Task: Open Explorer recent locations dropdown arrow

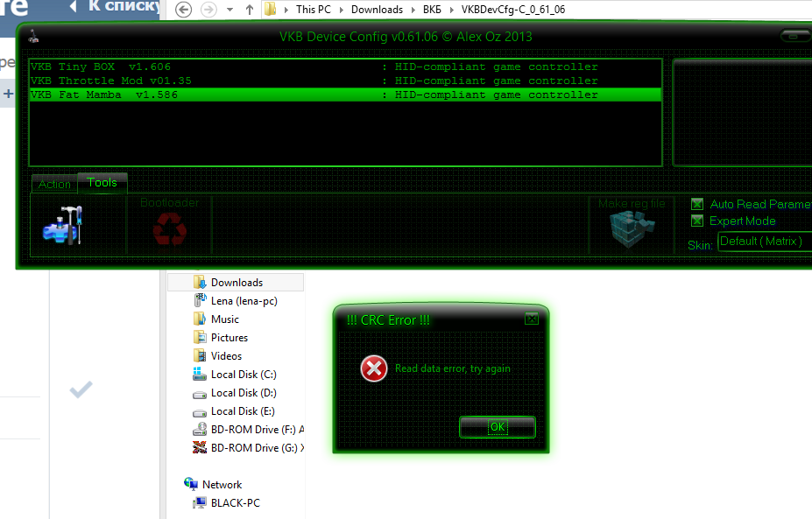Action: point(229,10)
